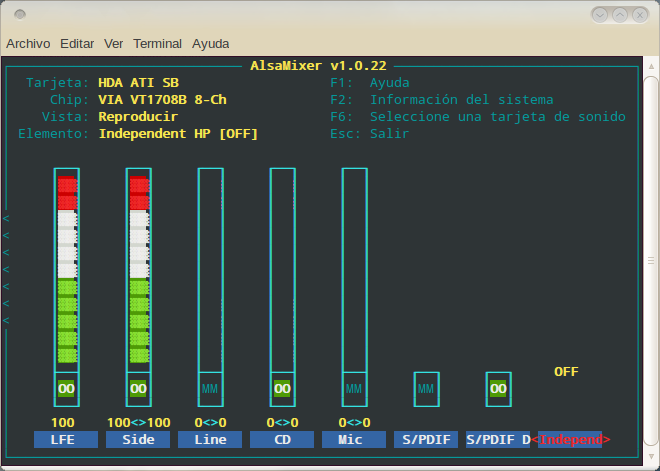Click the Mic level value 0<>0
The image size is (660, 471).
pos(354,422)
